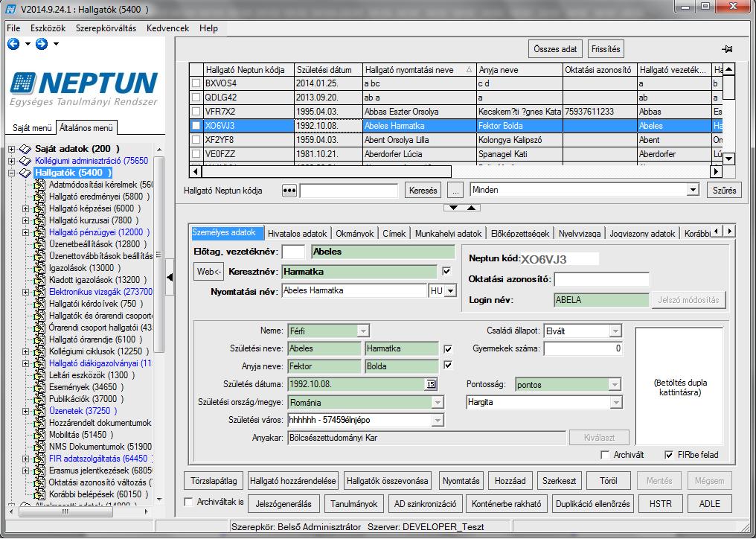Image resolution: width=756 pixels, height=539 pixels.
Task: Click the Mobilitás item icon
Action: point(39,435)
